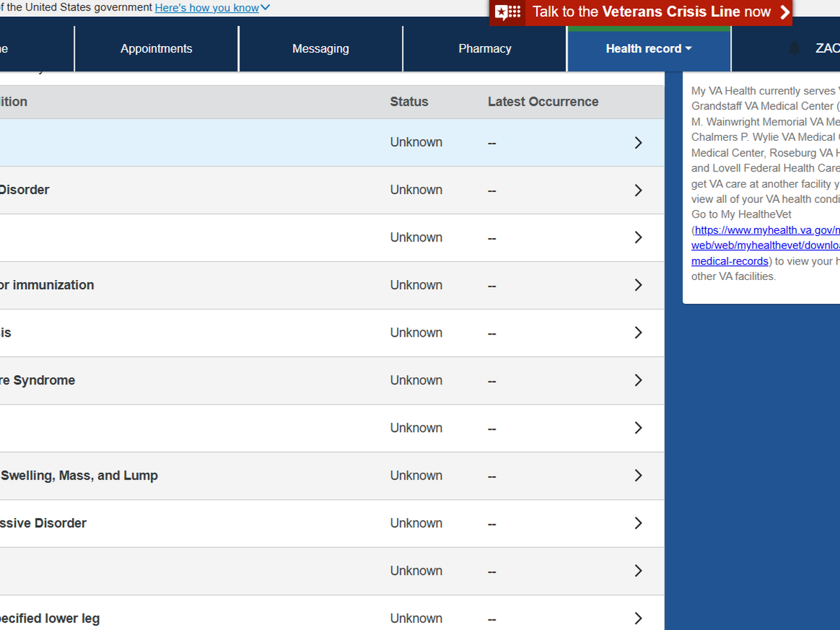The width and height of the screenshot is (840, 630).
Task: Expand the Health record dropdown menu
Action: [648, 49]
